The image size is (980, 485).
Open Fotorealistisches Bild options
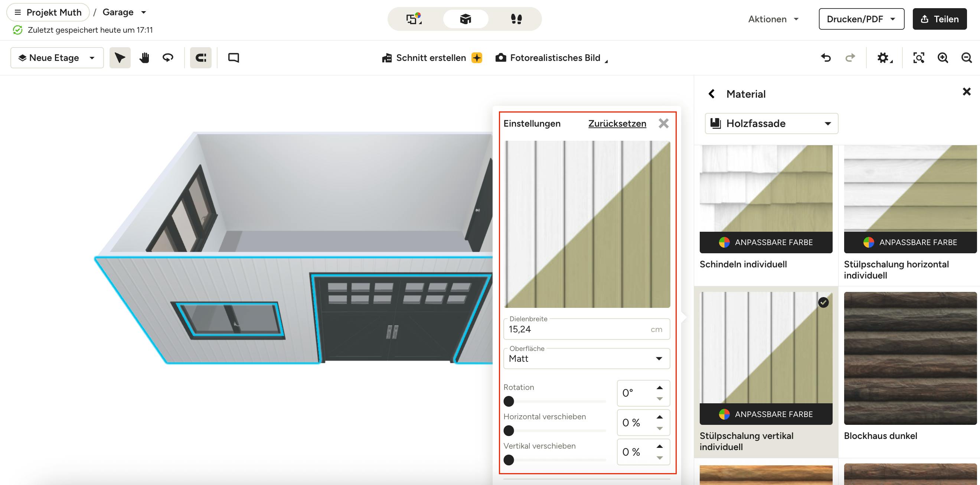pyautogui.click(x=552, y=58)
